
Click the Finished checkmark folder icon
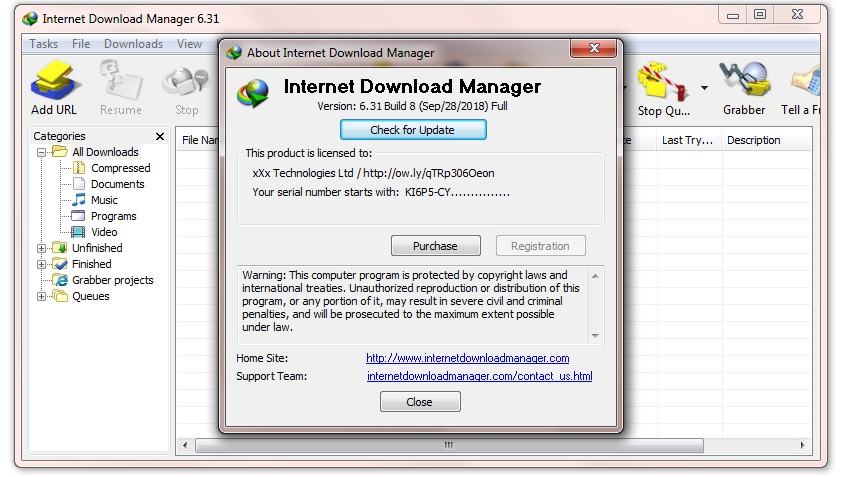coord(60,264)
